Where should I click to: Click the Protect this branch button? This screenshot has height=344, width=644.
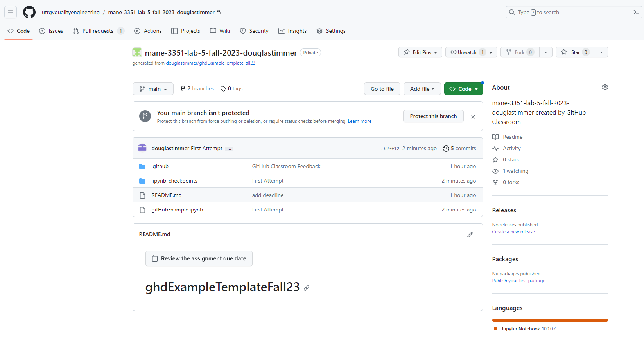pos(433,116)
